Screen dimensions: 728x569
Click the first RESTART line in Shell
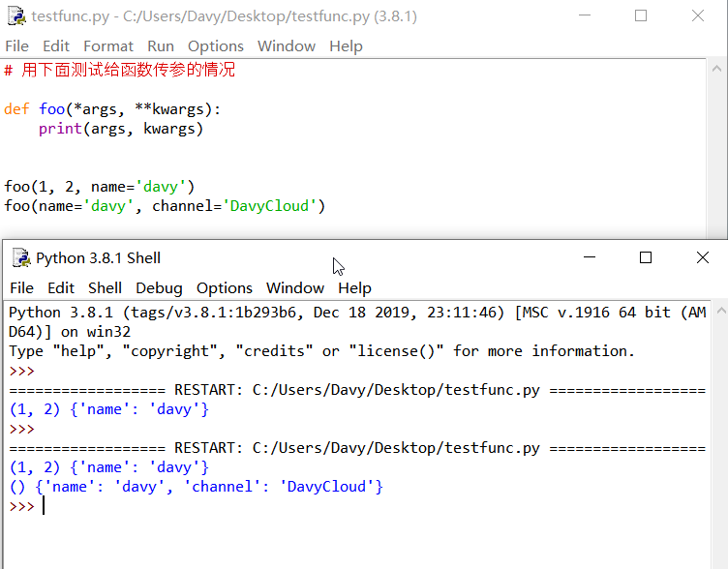tap(357, 390)
